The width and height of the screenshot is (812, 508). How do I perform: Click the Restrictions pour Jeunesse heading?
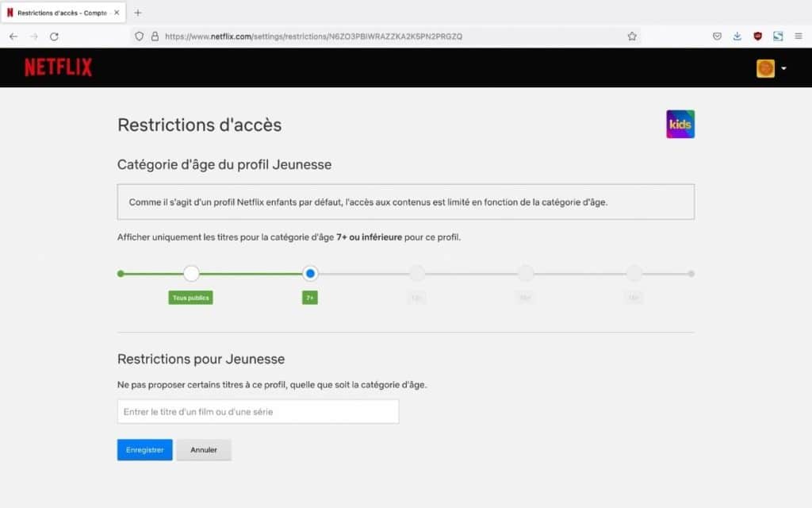point(201,359)
